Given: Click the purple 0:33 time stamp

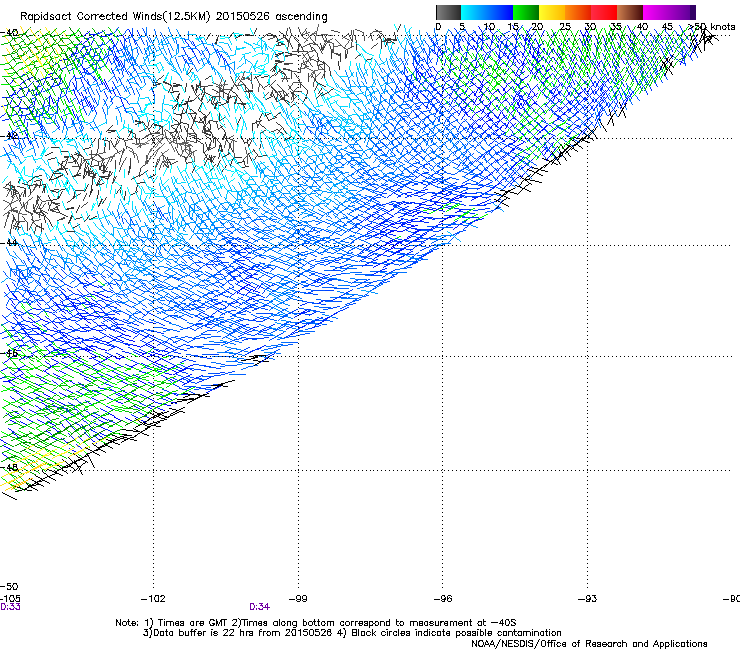Looking at the screenshot, I should [x=10, y=607].
